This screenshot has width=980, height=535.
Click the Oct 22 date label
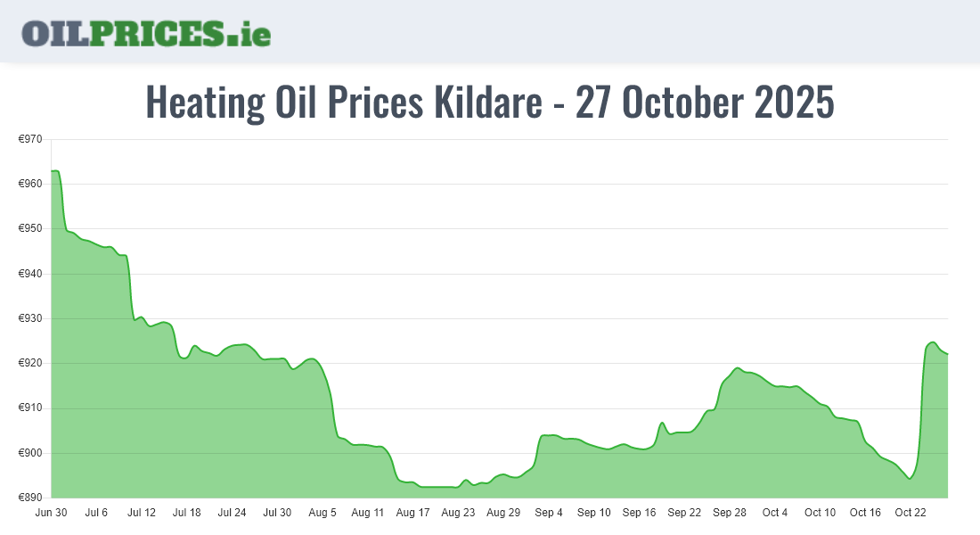tap(911, 513)
